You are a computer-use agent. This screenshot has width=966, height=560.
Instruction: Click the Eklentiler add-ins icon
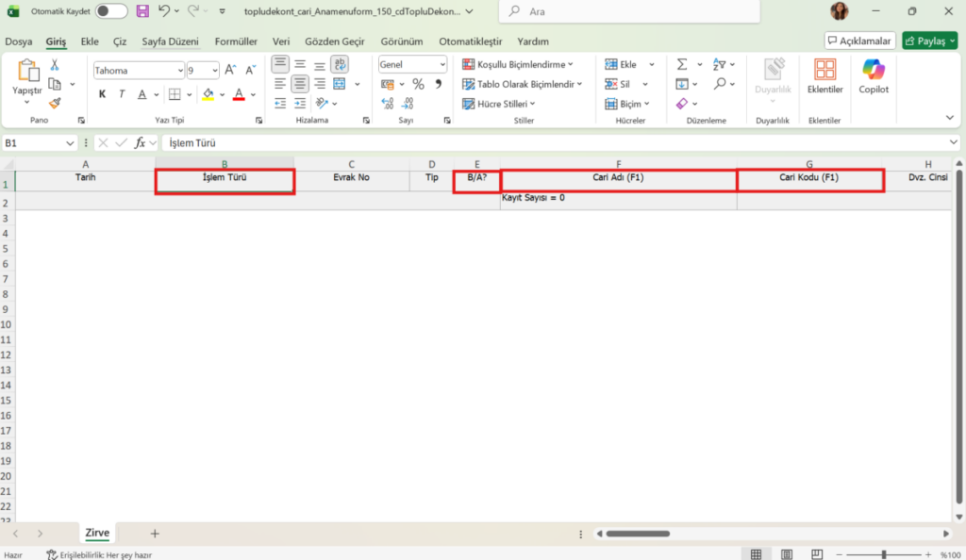pyautogui.click(x=824, y=77)
